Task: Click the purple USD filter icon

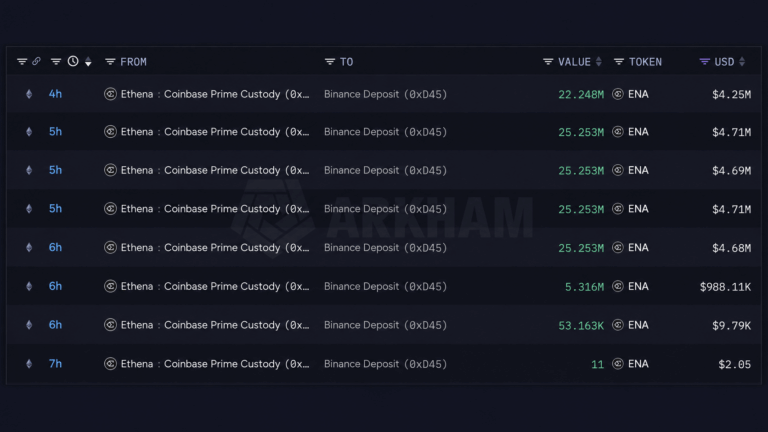Action: tap(704, 62)
